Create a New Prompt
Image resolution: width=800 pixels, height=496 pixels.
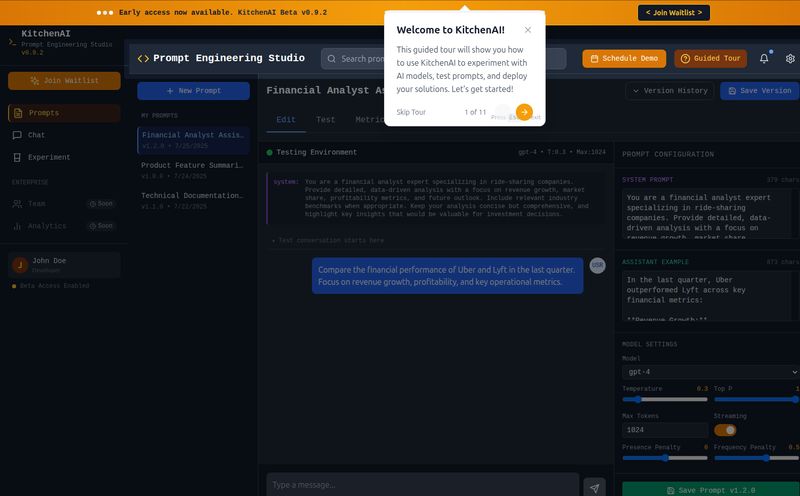193,91
